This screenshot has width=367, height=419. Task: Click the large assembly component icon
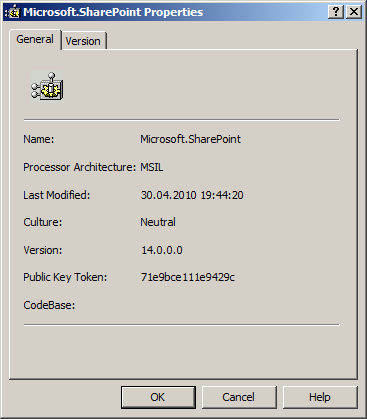[47, 86]
